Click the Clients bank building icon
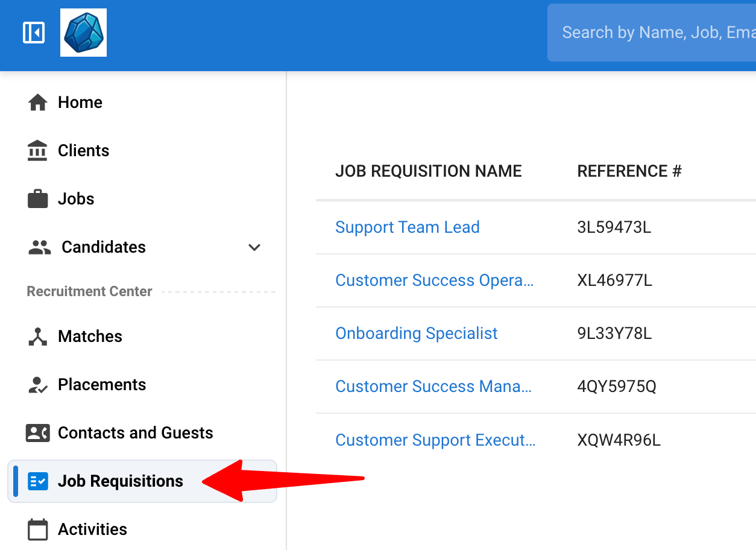The image size is (756, 550). pyautogui.click(x=37, y=151)
